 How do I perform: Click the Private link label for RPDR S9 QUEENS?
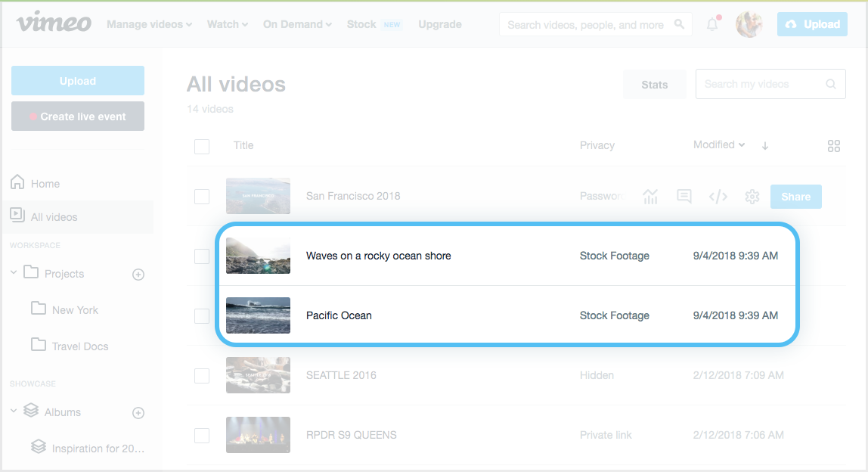(606, 436)
